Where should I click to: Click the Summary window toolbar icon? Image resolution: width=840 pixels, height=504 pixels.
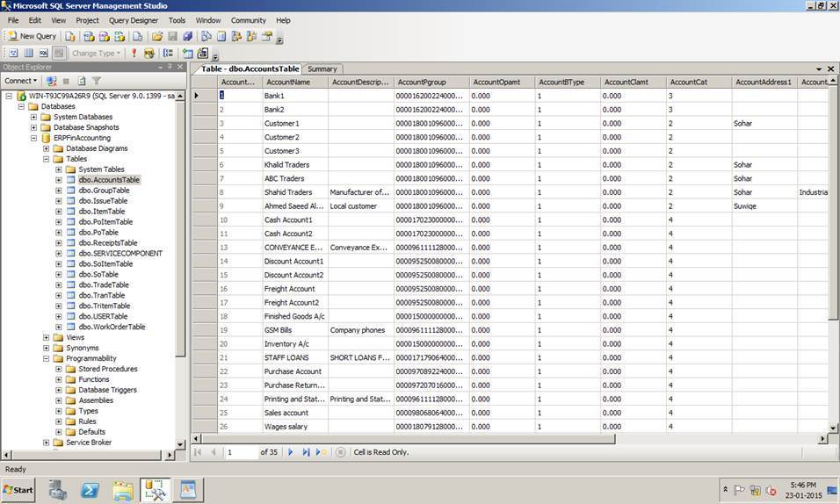point(221,36)
